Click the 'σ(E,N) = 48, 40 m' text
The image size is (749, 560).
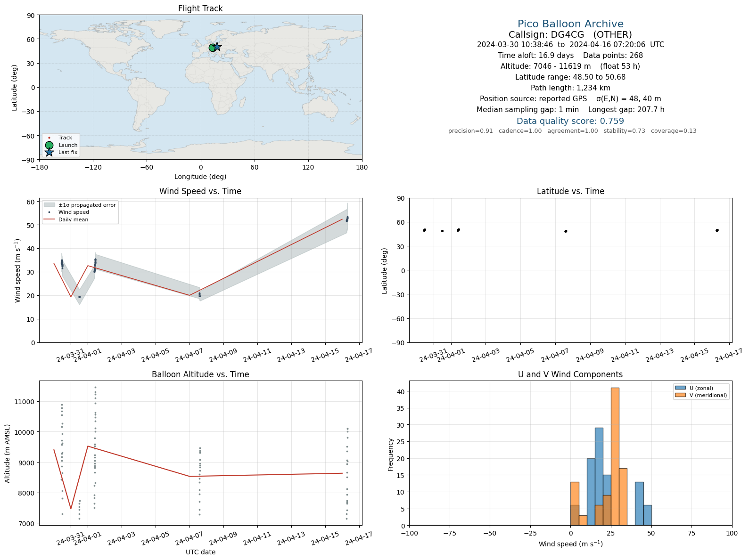tap(629, 99)
